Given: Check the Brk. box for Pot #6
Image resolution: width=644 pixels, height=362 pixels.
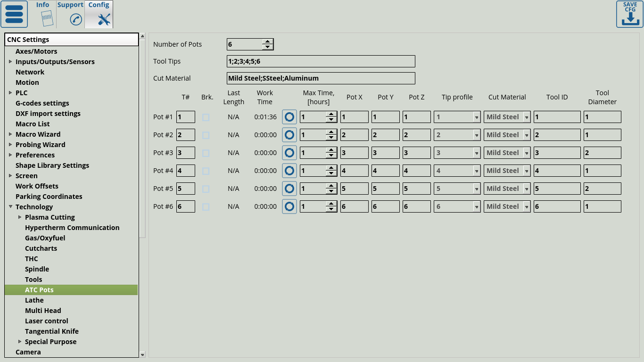Looking at the screenshot, I should click(x=206, y=207).
